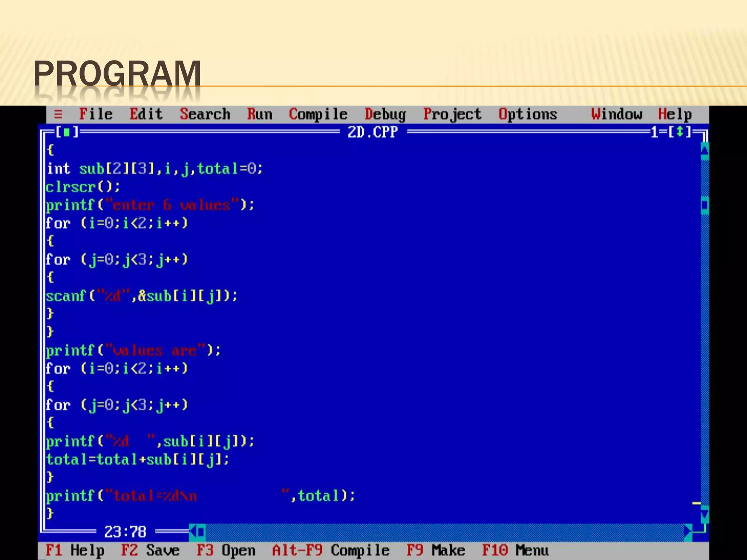Open the Options menu
The height and width of the screenshot is (560, 747).
[528, 114]
